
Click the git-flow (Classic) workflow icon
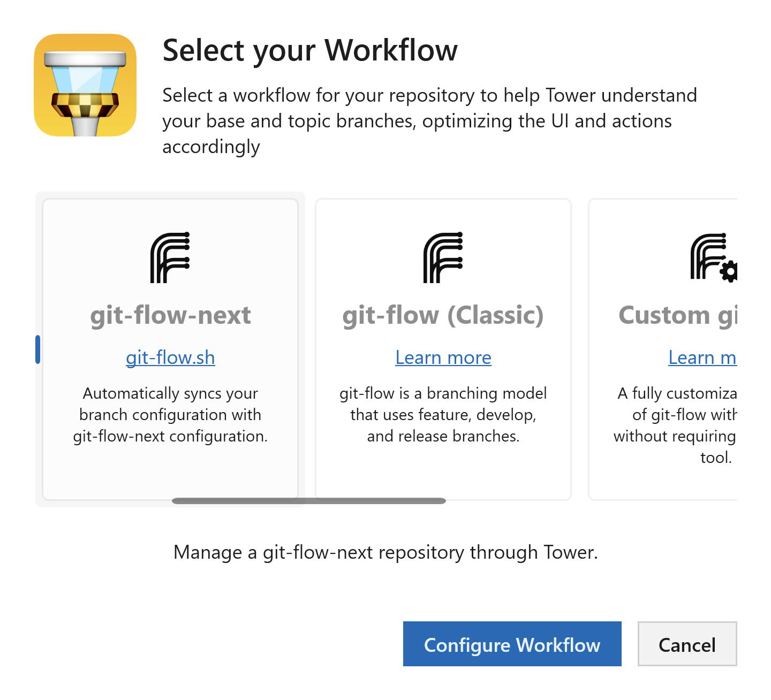443,257
